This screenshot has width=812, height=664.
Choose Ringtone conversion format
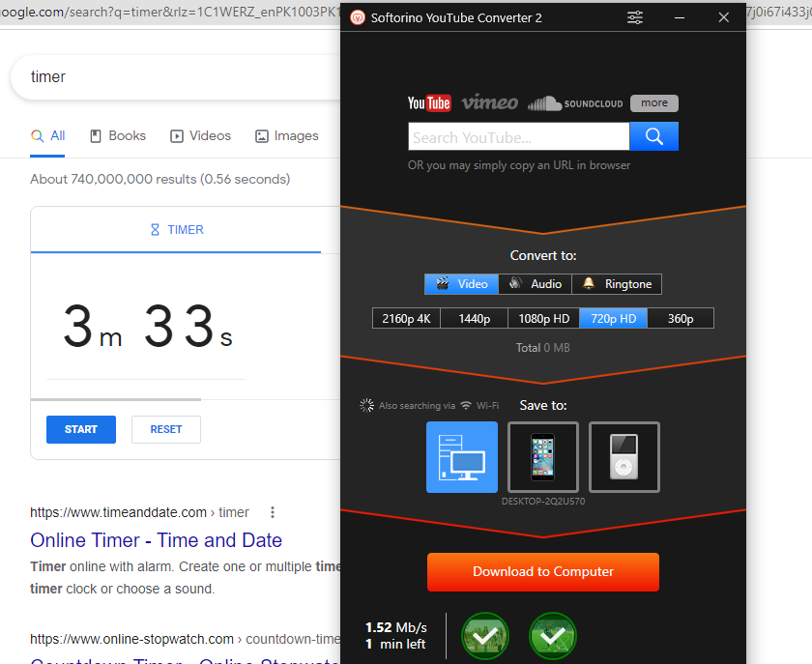[617, 284]
